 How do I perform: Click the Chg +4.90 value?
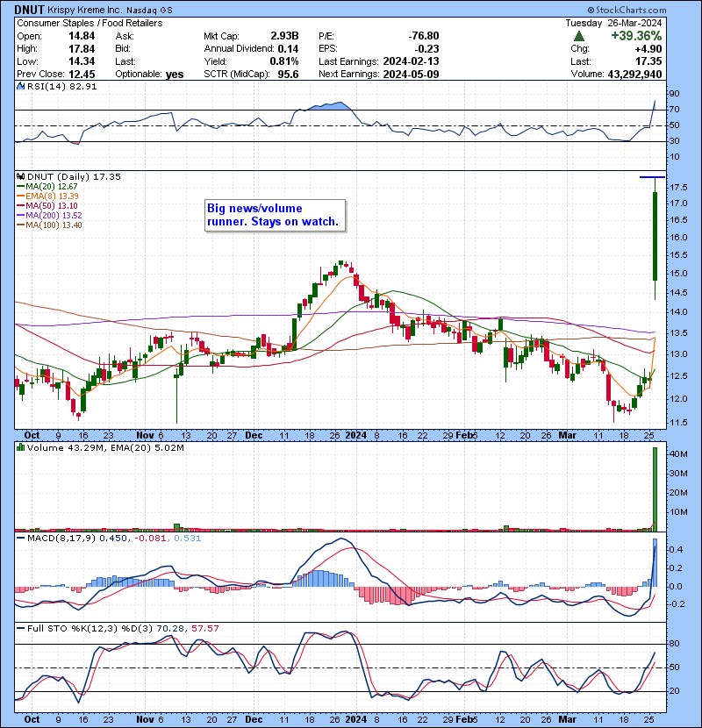click(648, 49)
